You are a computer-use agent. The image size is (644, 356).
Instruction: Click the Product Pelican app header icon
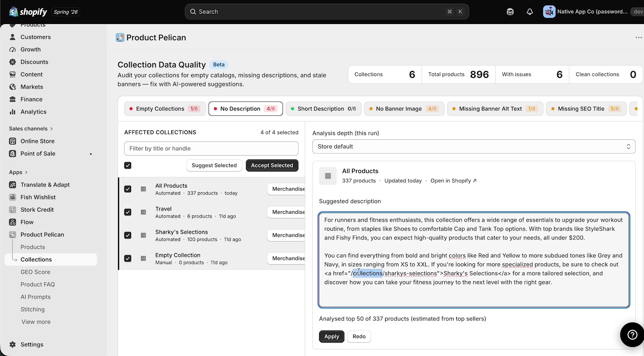[x=120, y=37]
